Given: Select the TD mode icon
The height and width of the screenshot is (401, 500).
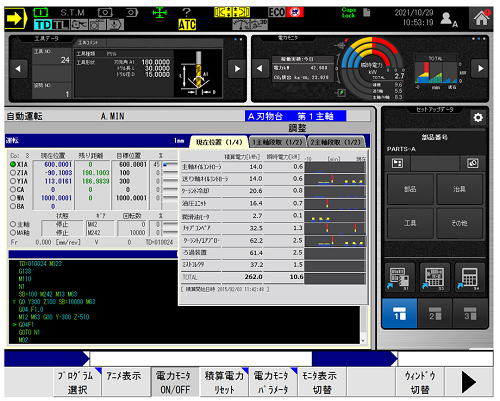Looking at the screenshot, I should [x=43, y=25].
